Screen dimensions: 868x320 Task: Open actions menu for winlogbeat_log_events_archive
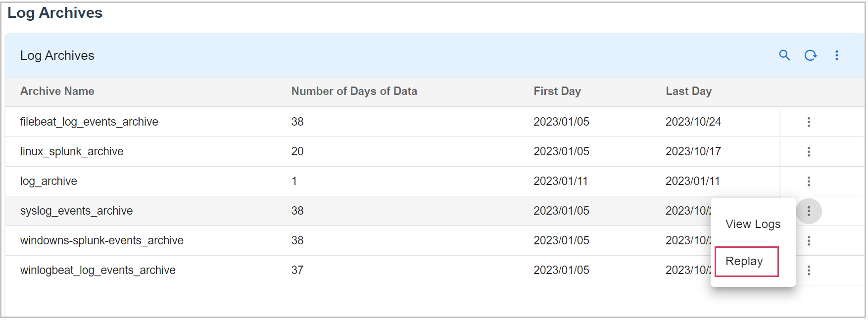pyautogui.click(x=809, y=271)
